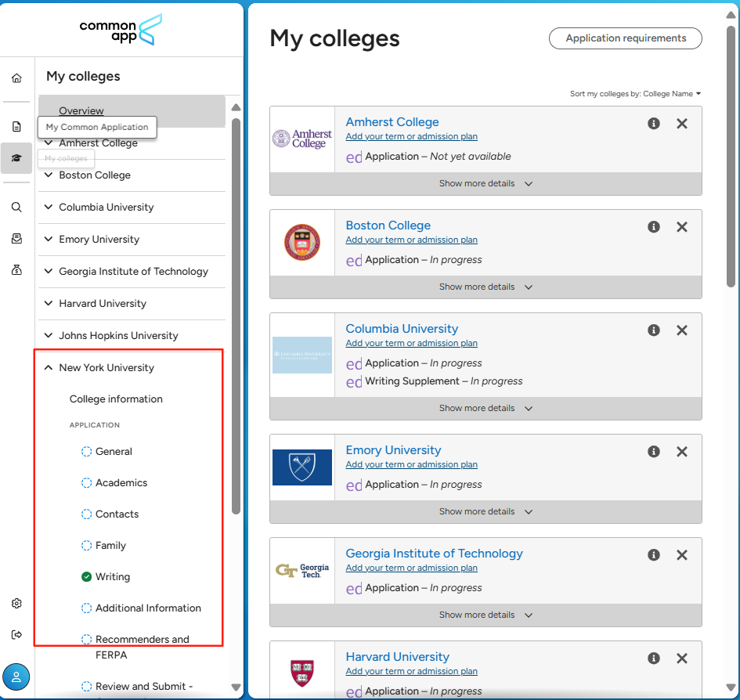Viewport: 740px width, 700px height.
Task: Select Overview in My colleges menu
Action: (81, 111)
